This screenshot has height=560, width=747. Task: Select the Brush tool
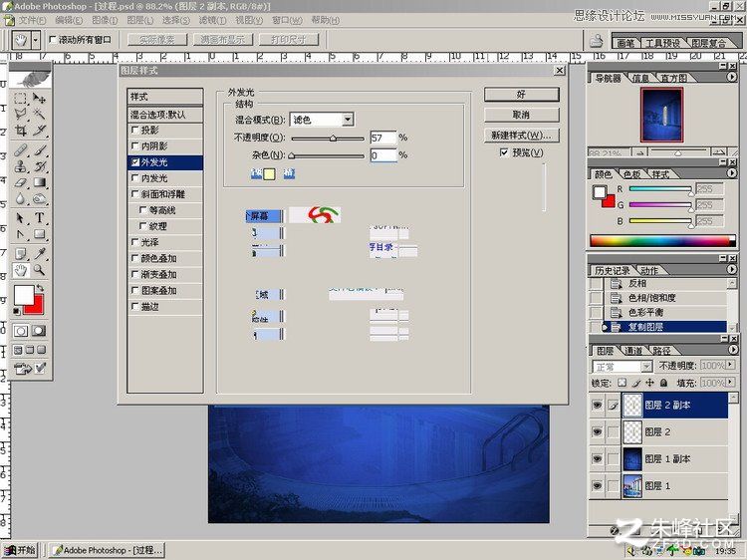39,150
